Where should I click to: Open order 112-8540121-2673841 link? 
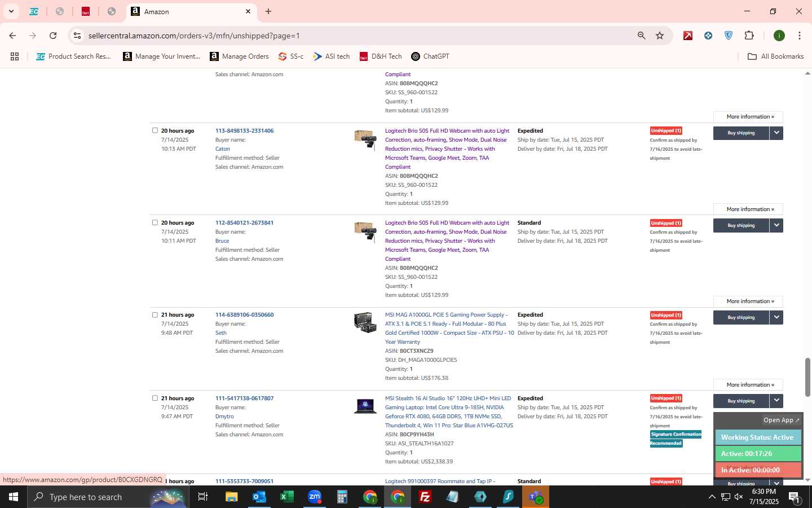(244, 223)
